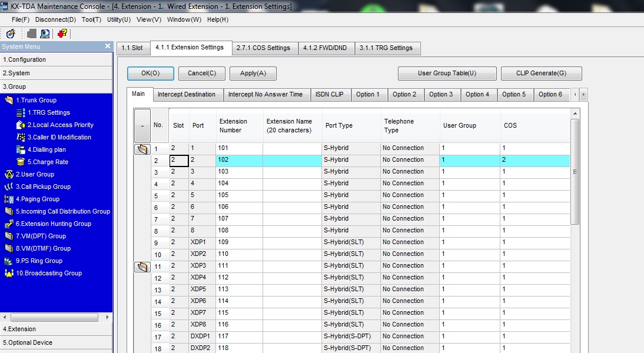
Task: Click the Dialling plan icon
Action: tap(21, 149)
